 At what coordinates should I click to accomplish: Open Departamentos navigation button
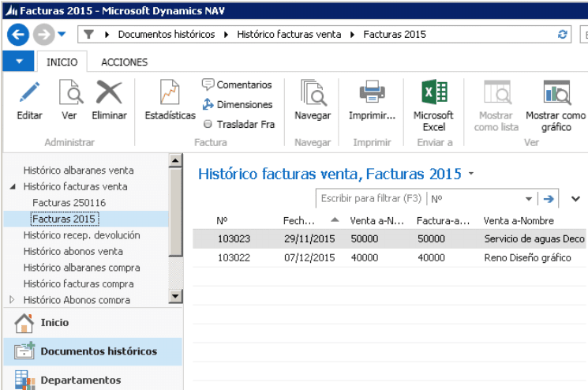(92, 379)
